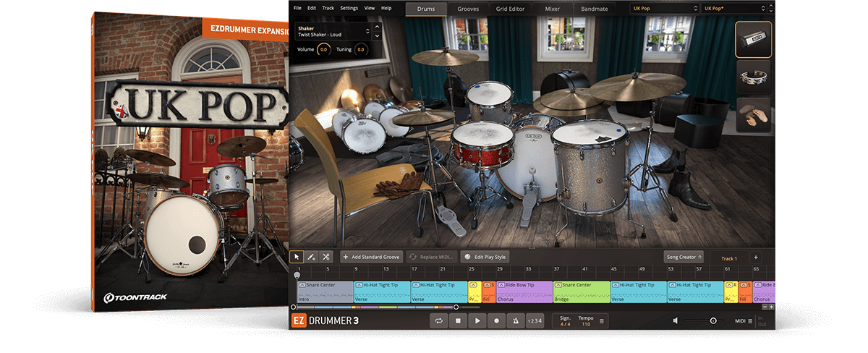Click the Add Standard Groove button

(372, 257)
